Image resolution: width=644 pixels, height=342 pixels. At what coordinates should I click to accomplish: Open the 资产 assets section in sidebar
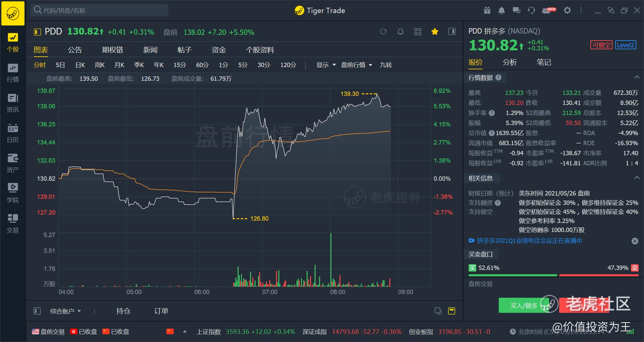(x=13, y=164)
